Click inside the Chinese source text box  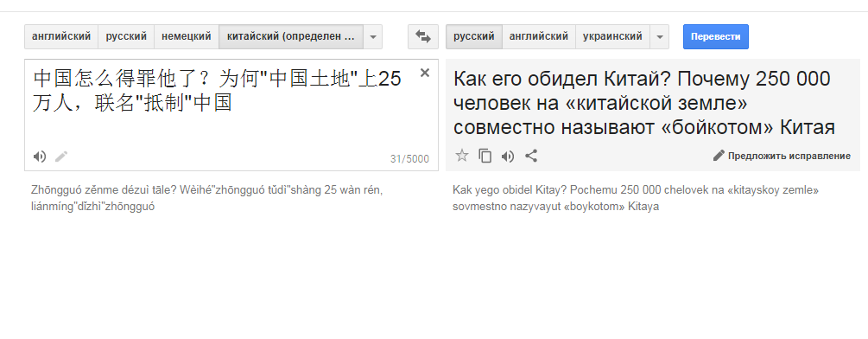231,115
